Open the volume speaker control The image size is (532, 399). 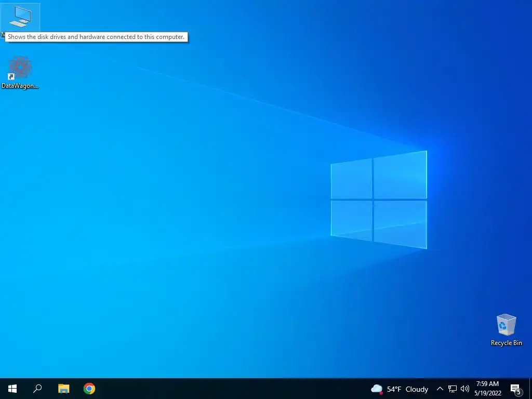coord(465,389)
